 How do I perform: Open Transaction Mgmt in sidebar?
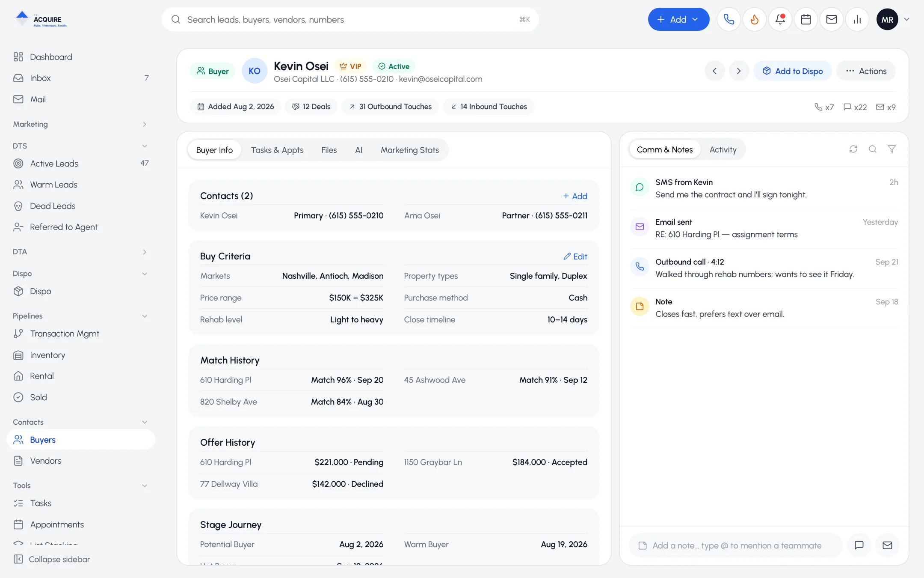click(x=80, y=334)
